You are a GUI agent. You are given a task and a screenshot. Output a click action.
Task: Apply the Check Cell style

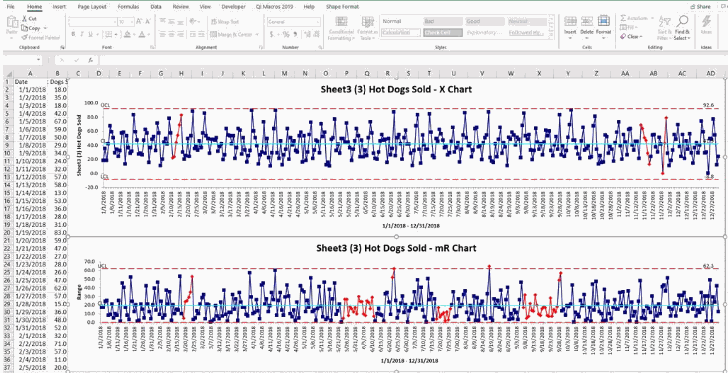coord(443,33)
